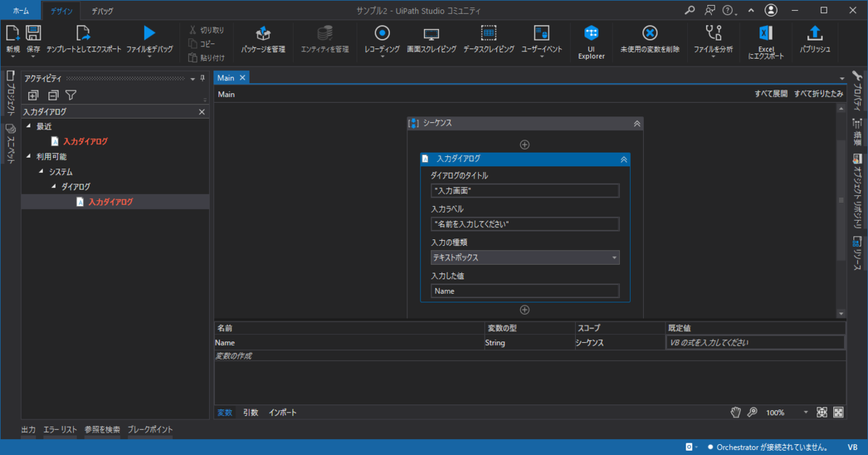The height and width of the screenshot is (455, 868).
Task: Launch UI Explorer
Action: [x=591, y=42]
